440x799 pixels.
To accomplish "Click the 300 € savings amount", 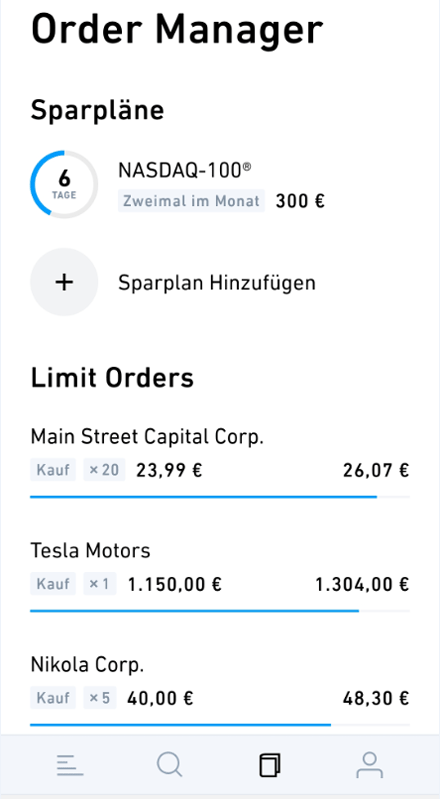I will pyautogui.click(x=300, y=201).
